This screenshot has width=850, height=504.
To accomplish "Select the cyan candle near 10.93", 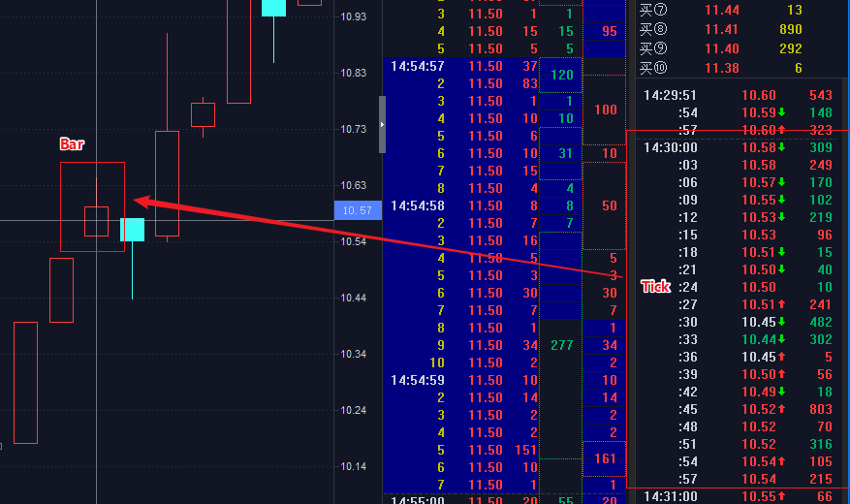I will (273, 9).
